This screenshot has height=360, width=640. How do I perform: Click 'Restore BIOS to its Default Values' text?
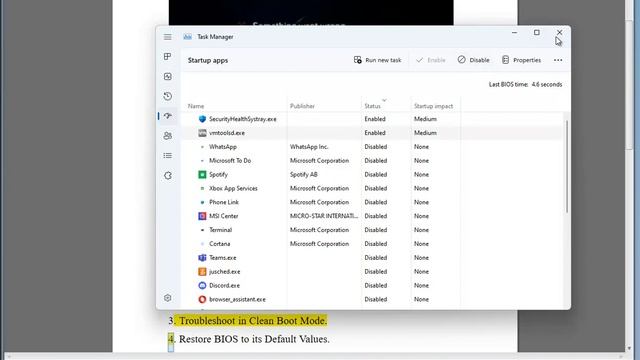[254, 339]
